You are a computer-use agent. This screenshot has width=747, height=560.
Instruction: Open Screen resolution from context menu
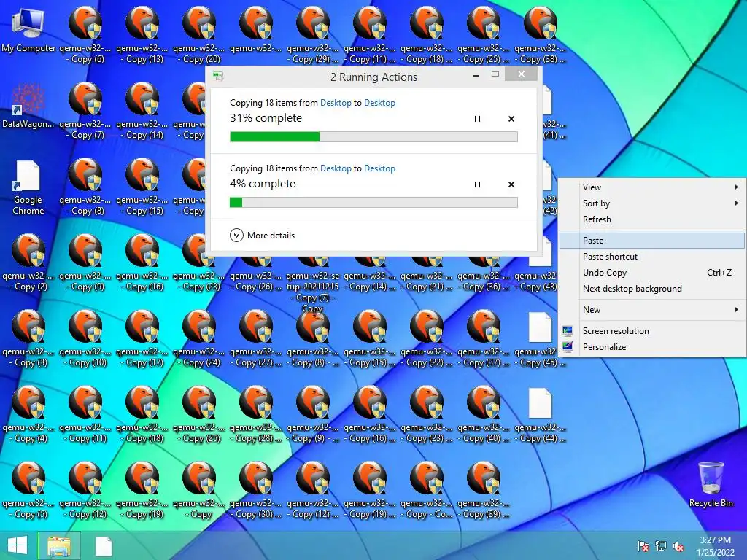pos(652,331)
